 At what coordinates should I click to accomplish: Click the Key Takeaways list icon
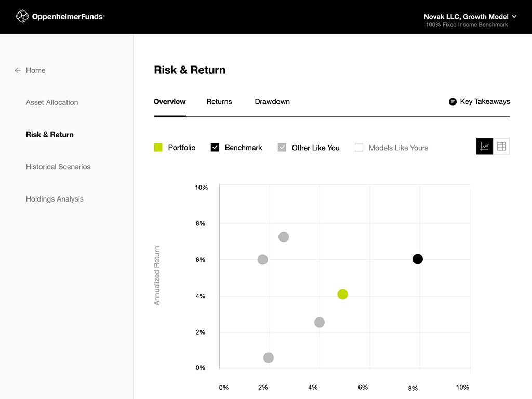(453, 102)
